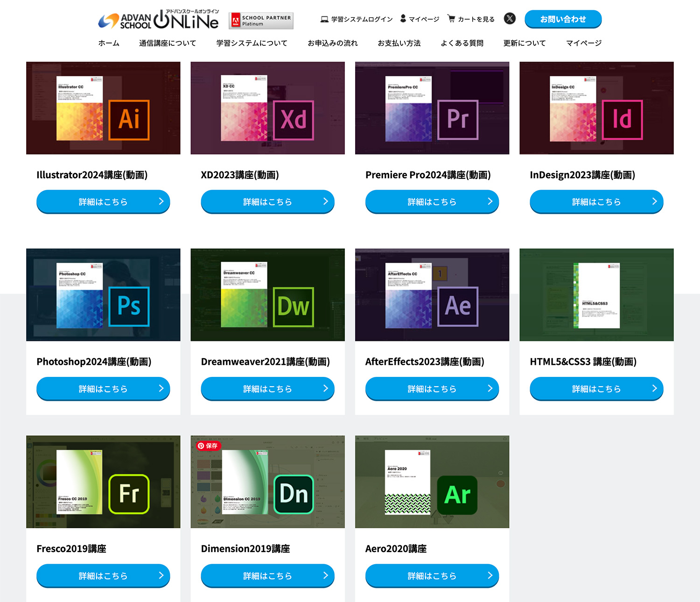
Task: Open the HTML5&CSS3 course thumbnail
Action: (x=596, y=295)
